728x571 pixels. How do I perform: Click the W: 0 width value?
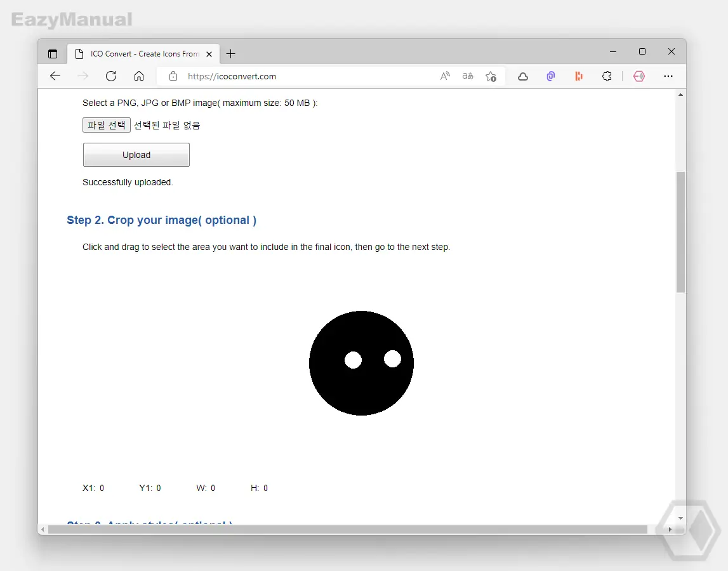pos(206,488)
